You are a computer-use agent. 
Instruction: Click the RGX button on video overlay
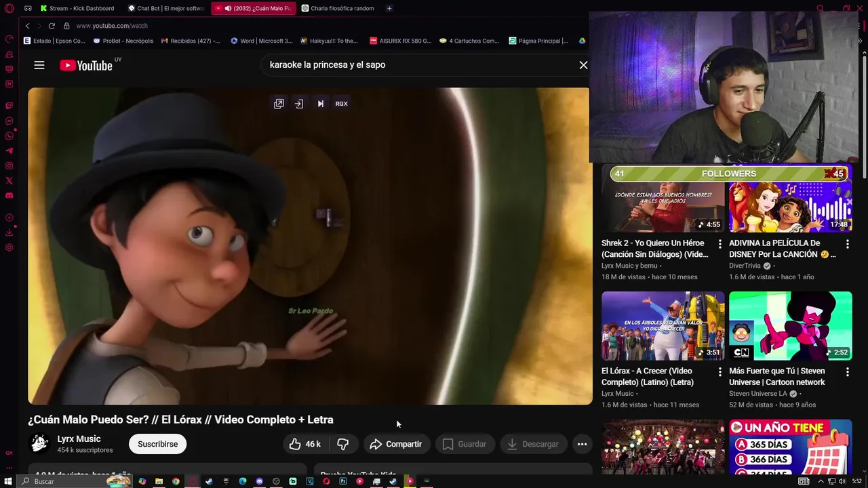point(342,104)
